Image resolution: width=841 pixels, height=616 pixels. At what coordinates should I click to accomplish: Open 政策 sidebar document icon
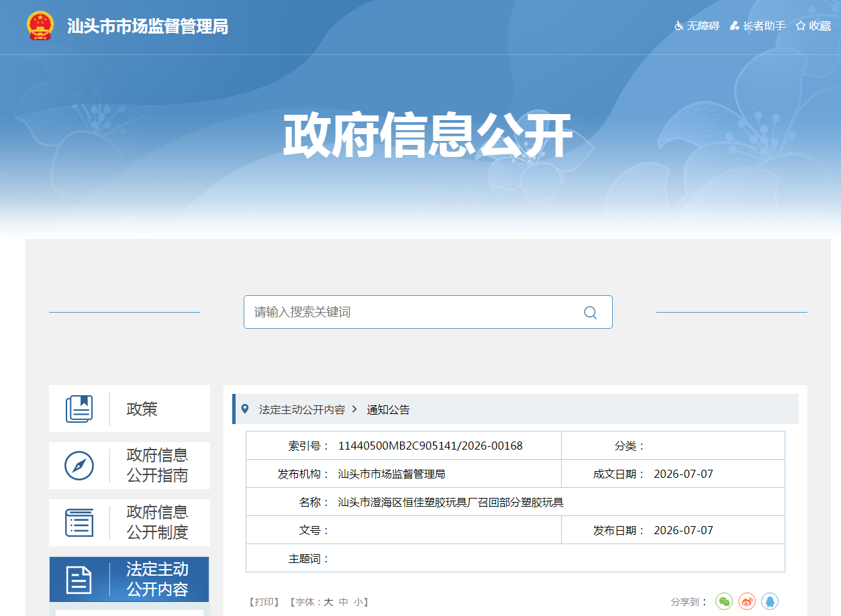pos(79,409)
